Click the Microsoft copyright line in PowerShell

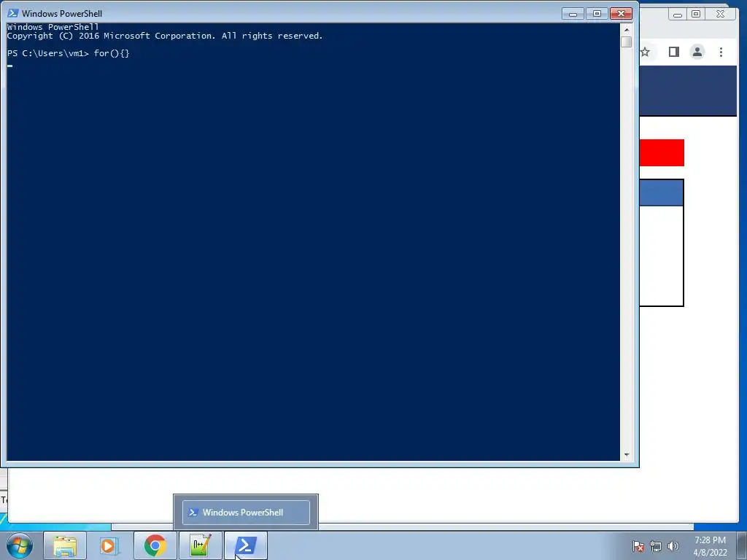[165, 36]
